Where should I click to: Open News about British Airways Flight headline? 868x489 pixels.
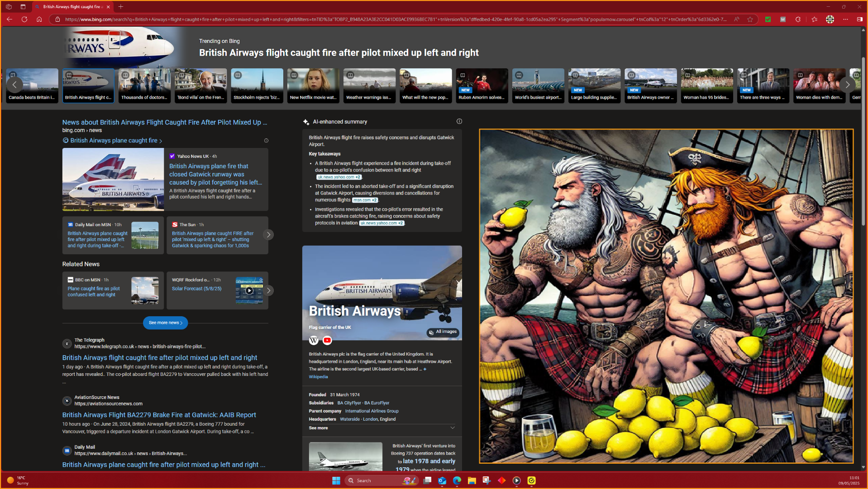tap(165, 122)
